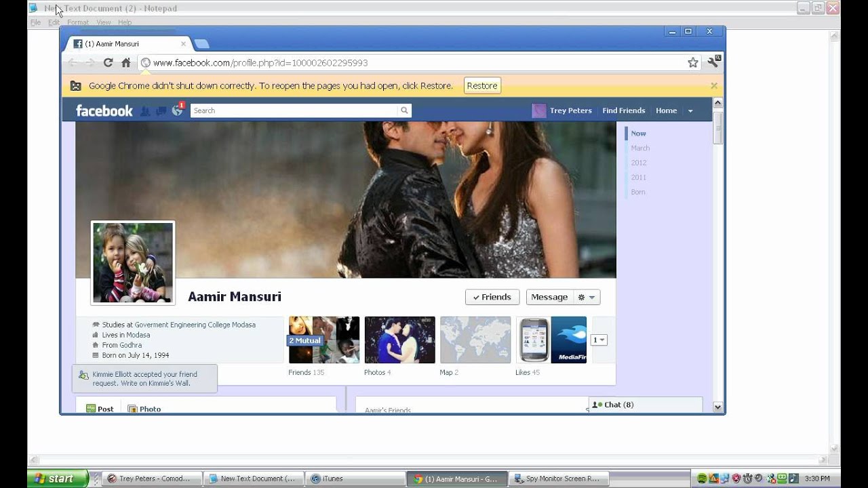The image size is (868, 488).
Task: Open Trey Peters profile picture in header
Action: pos(539,110)
